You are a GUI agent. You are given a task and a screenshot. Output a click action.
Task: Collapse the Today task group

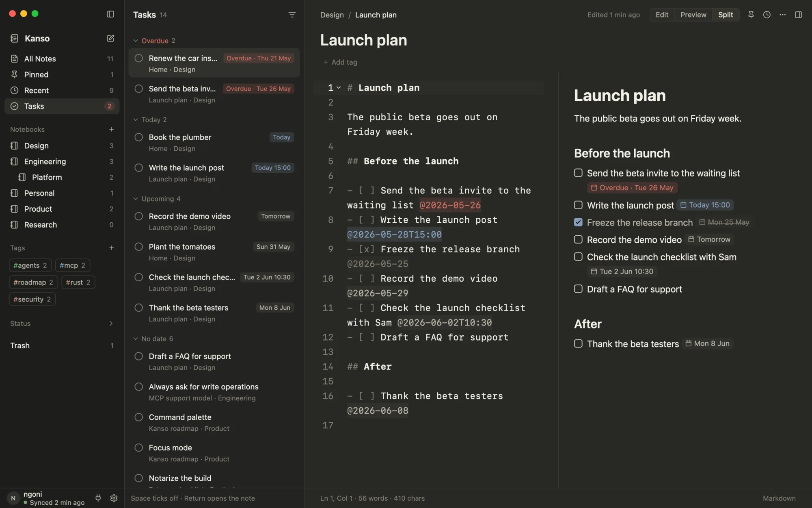tap(136, 119)
